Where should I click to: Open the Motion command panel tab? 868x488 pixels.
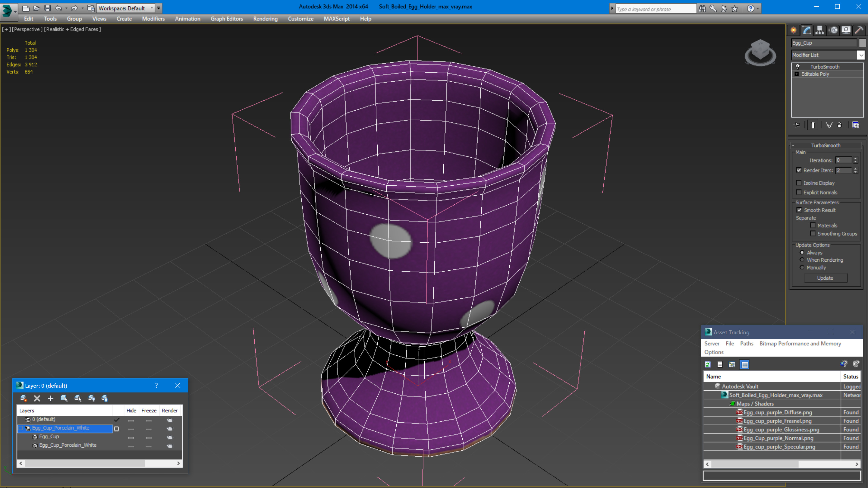(833, 30)
